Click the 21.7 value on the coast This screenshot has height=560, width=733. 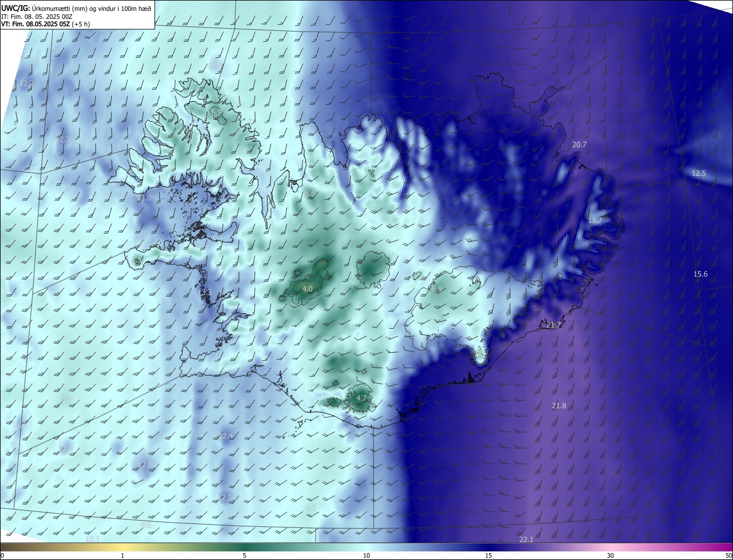(x=554, y=325)
